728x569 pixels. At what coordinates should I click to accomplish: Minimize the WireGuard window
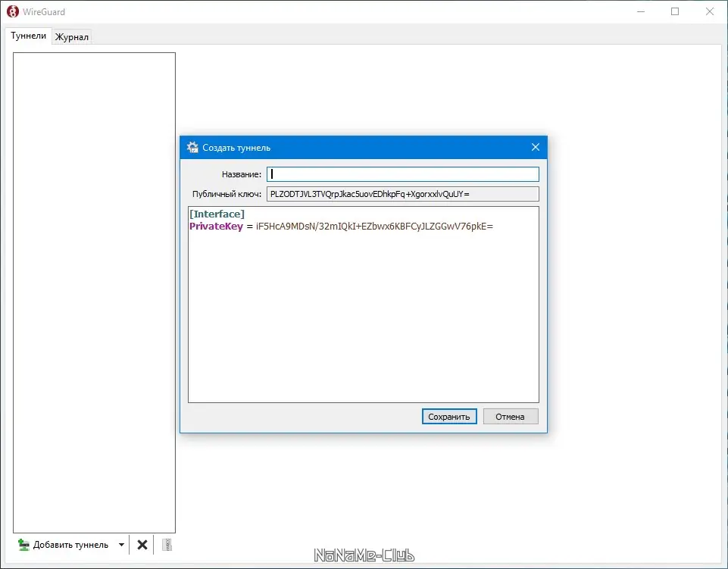pyautogui.click(x=641, y=11)
